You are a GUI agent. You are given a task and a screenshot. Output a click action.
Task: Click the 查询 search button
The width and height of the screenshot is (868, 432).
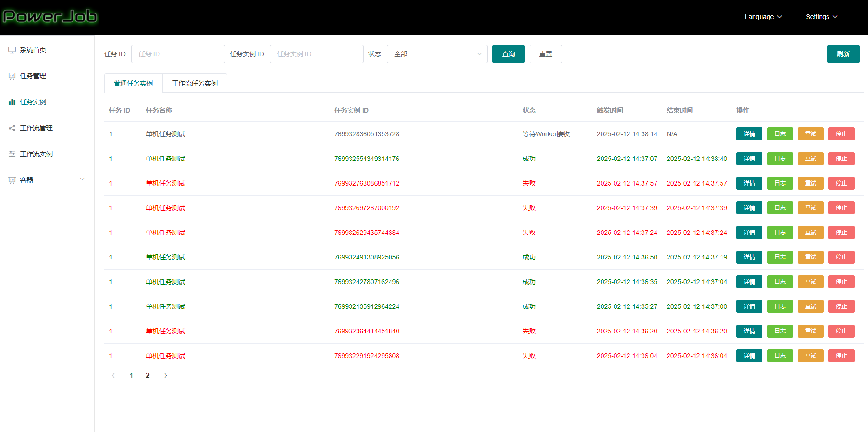508,54
